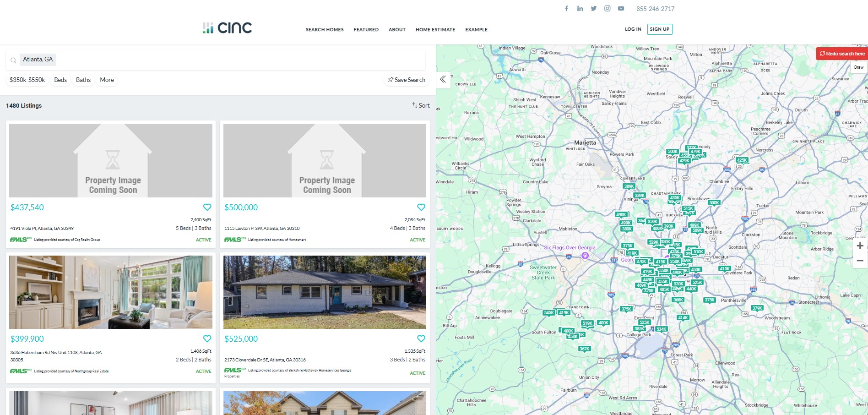
Task: Call phone number 855-246-2717
Action: click(655, 9)
